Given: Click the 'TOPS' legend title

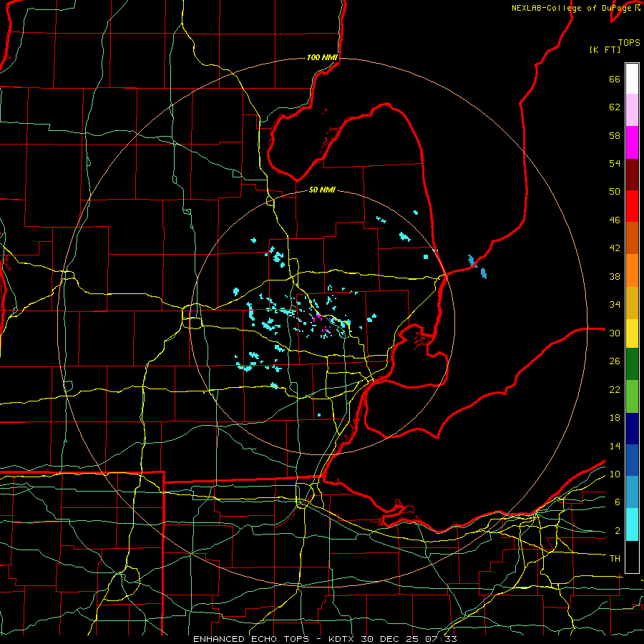Looking at the screenshot, I should [x=629, y=43].
